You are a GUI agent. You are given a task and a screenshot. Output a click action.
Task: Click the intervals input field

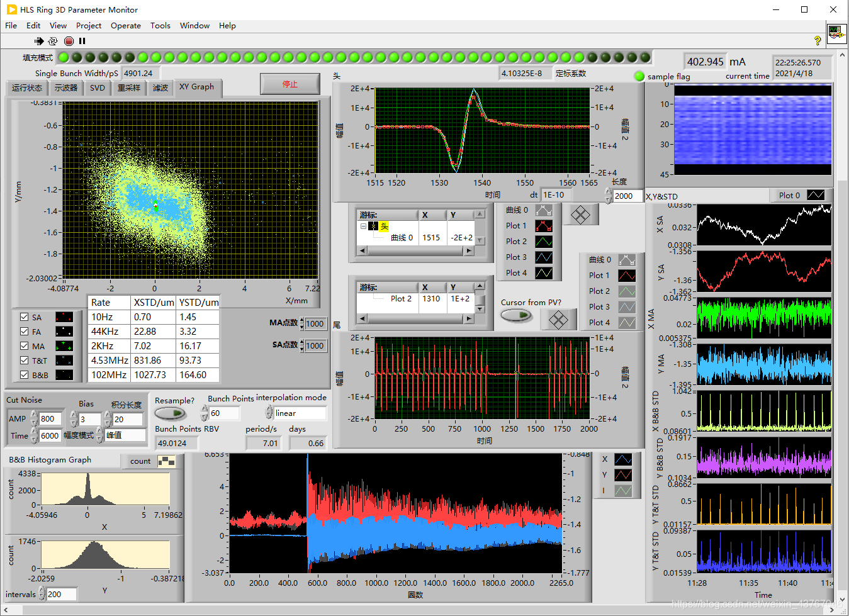(60, 594)
